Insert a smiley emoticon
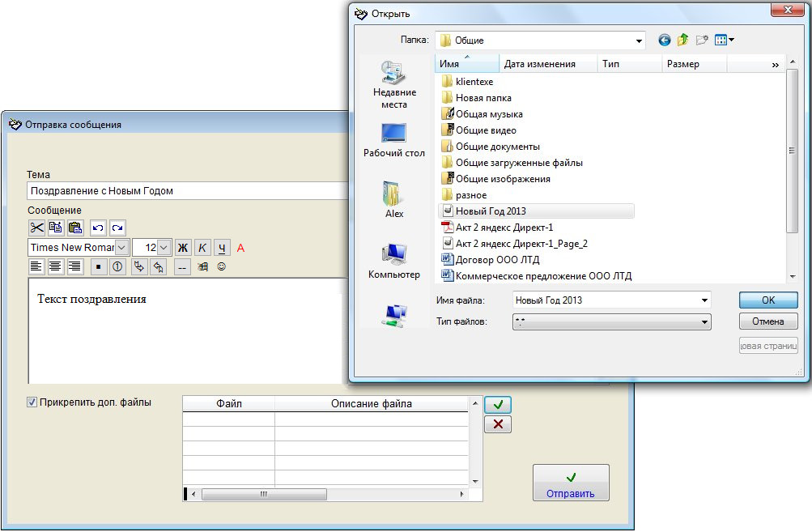 click(221, 266)
